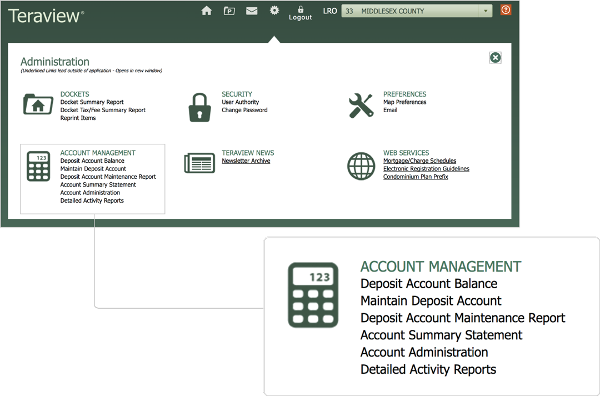Open the Newsletter Archive link
Viewport: 600px width, 396px height.
point(246,161)
